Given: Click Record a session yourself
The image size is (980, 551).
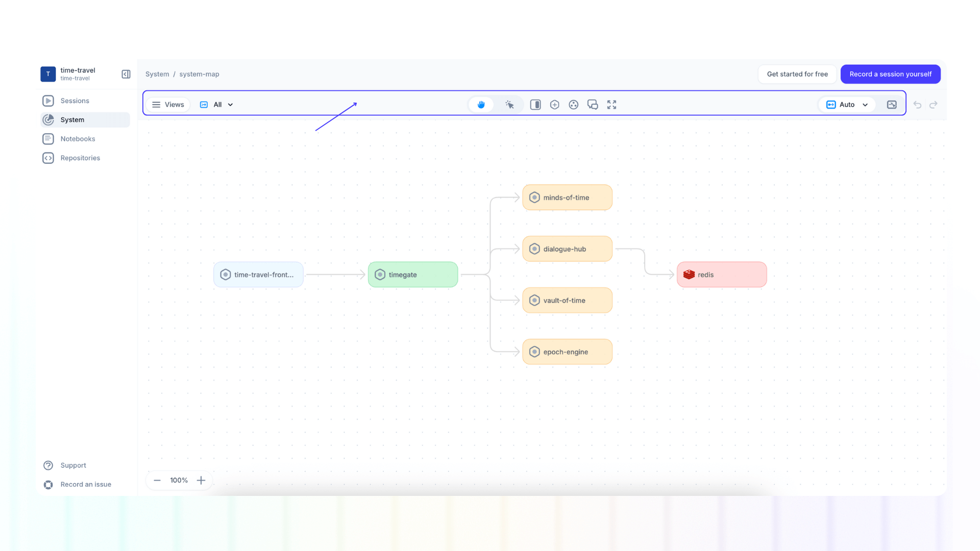Looking at the screenshot, I should [890, 74].
